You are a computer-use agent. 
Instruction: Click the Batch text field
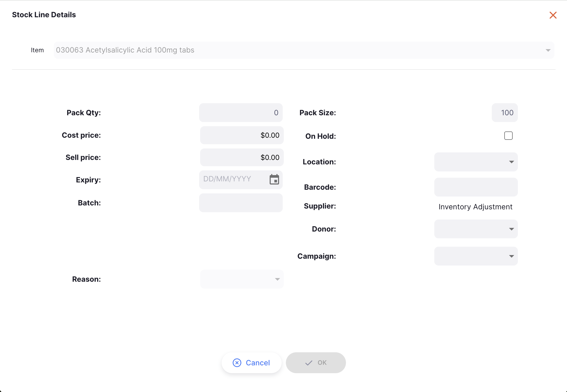[241, 203]
